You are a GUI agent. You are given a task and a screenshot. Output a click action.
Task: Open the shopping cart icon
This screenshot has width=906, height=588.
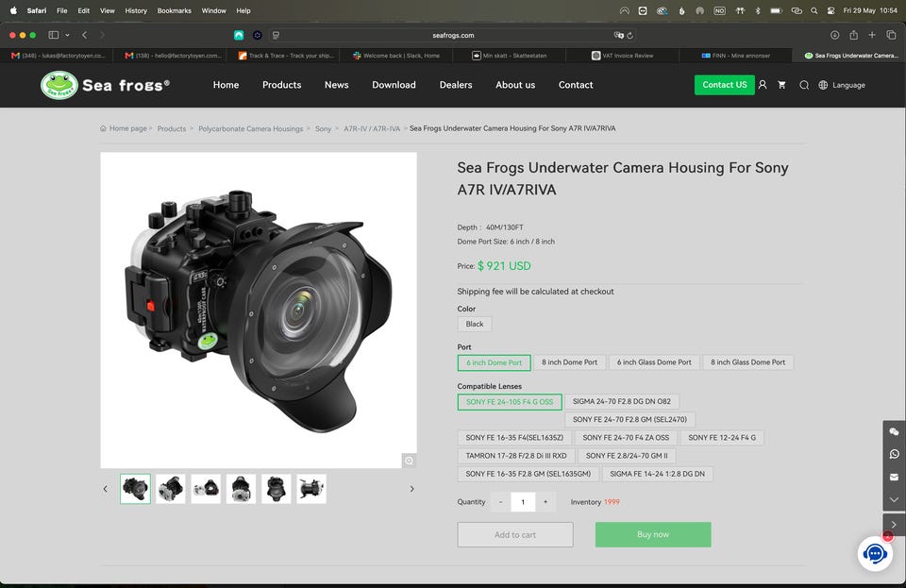pyautogui.click(x=781, y=85)
